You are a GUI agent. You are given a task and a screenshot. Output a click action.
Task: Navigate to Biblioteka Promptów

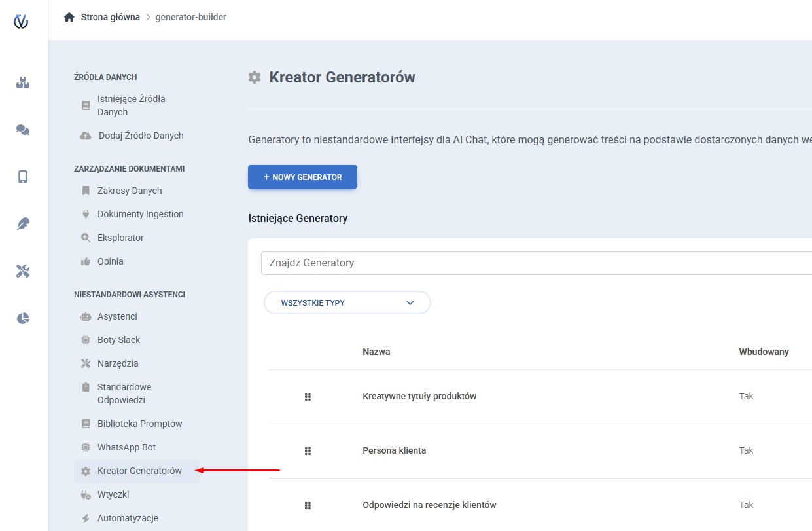click(x=139, y=424)
